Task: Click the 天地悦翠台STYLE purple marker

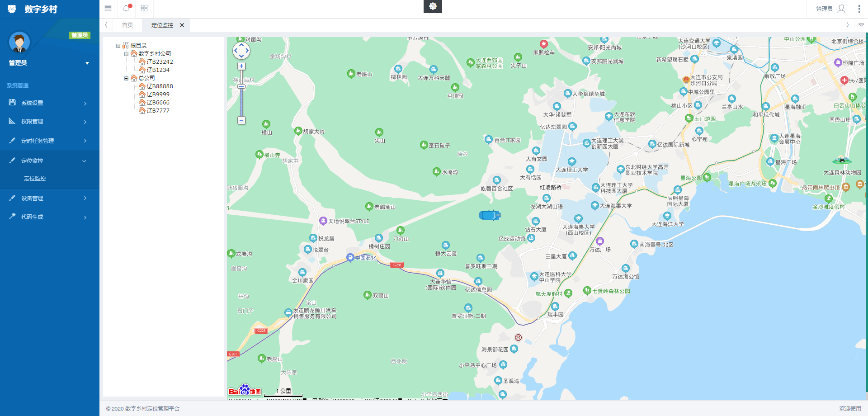Action: pos(323,221)
